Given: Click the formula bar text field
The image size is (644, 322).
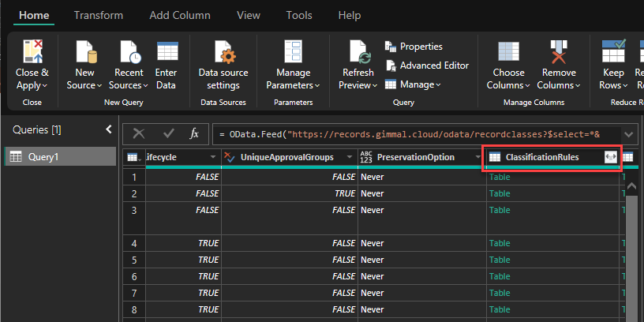Looking at the screenshot, I should tap(410, 134).
